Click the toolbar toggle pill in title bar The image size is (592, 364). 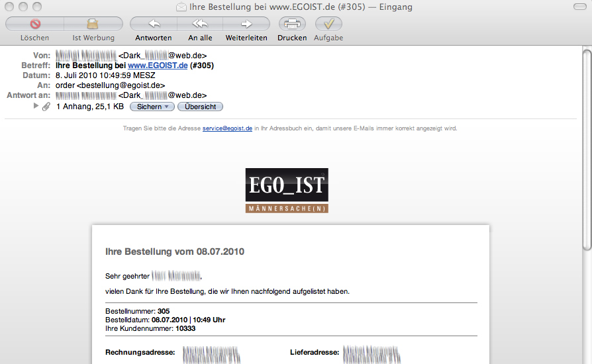(579, 7)
